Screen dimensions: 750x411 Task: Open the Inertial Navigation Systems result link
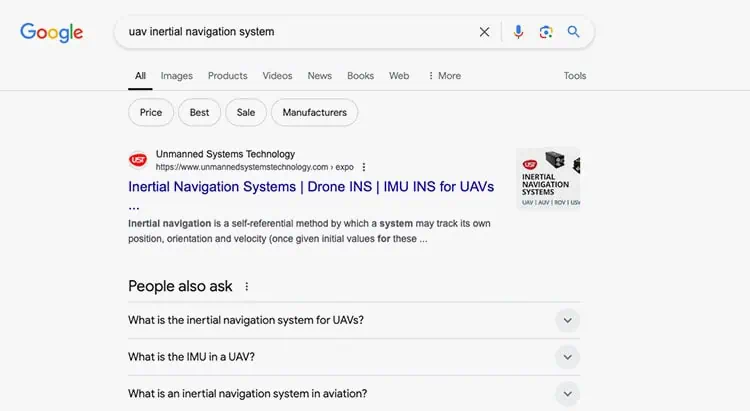pos(311,187)
